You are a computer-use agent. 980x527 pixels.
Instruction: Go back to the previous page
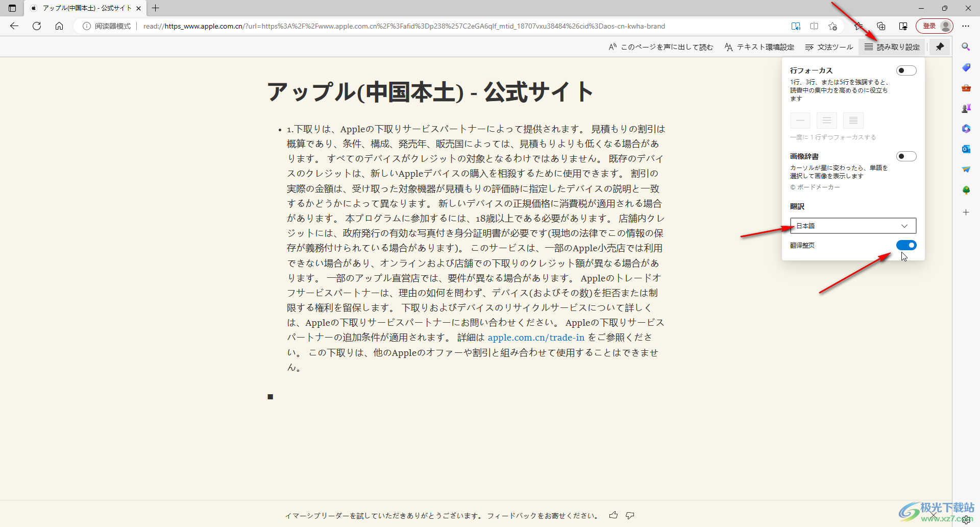(14, 26)
